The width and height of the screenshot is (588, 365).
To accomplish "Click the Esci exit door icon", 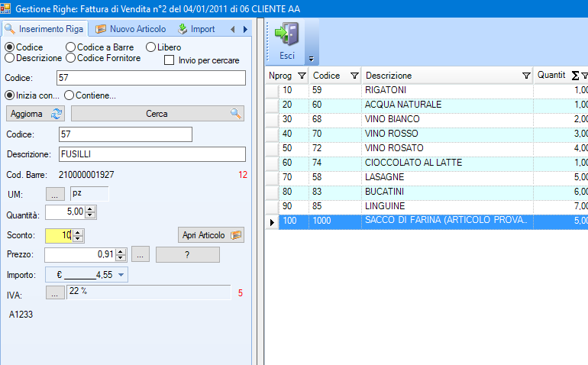I will click(x=286, y=35).
